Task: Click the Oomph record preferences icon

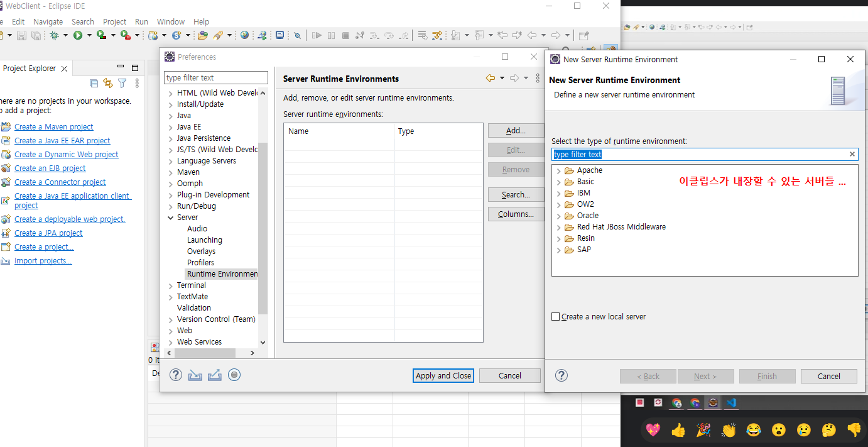Action: tap(234, 375)
